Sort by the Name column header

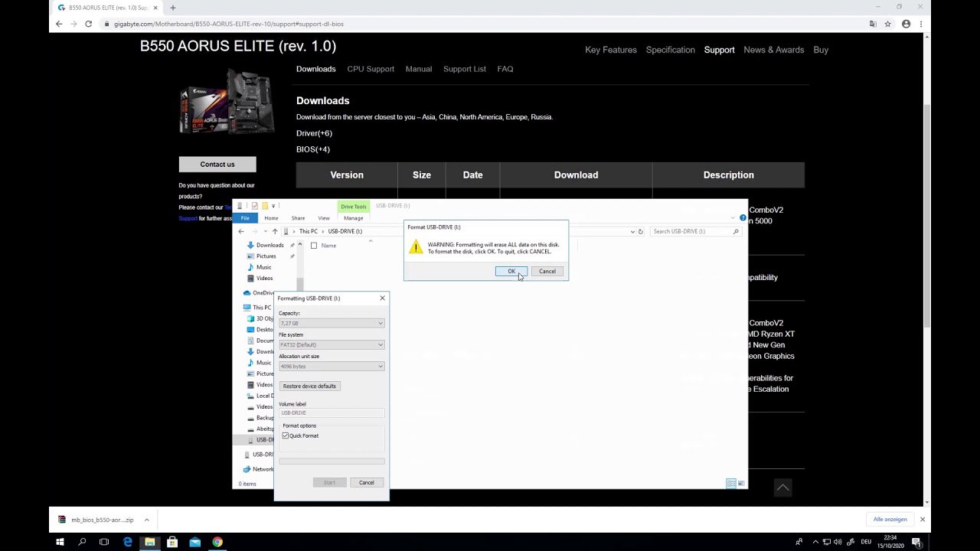[328, 246]
